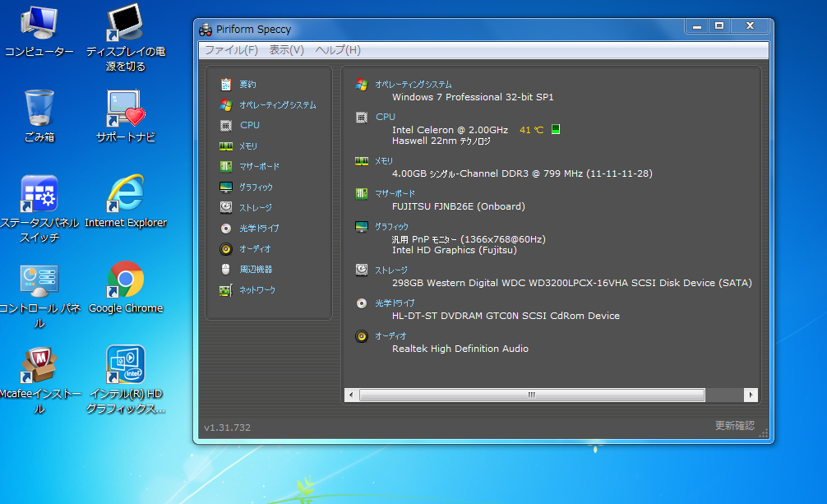This screenshot has width=827, height=504.
Task: Select 周辺機器 in the sidebar
Action: pos(256,269)
